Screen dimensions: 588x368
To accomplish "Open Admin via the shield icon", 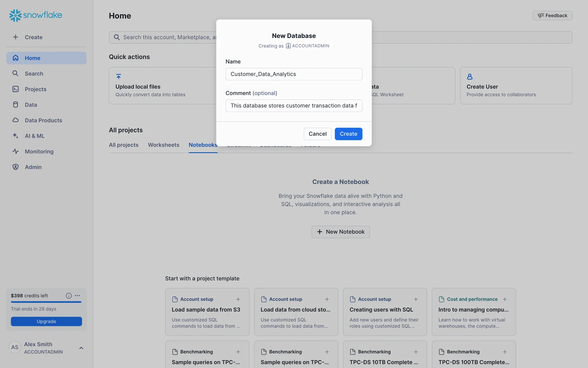I will [16, 167].
